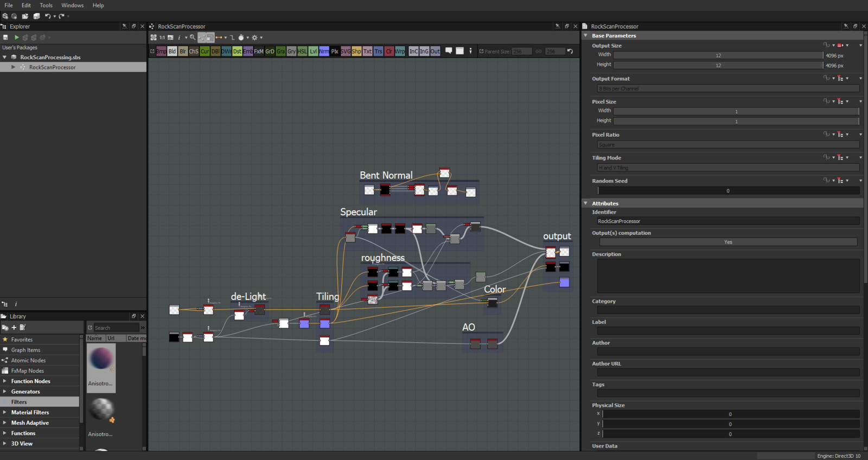Add an Input Color node with InC icon
This screenshot has height=460, width=868.
[413, 51]
